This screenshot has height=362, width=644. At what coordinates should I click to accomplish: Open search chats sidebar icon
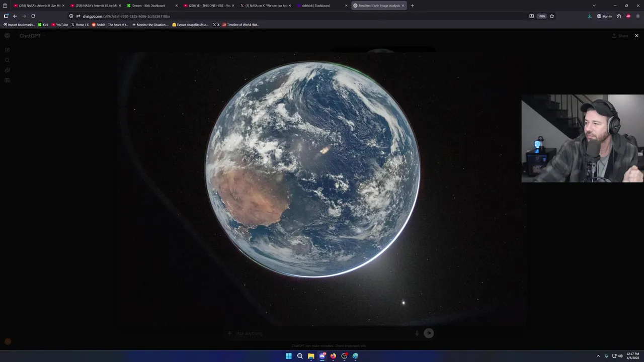coord(7,60)
